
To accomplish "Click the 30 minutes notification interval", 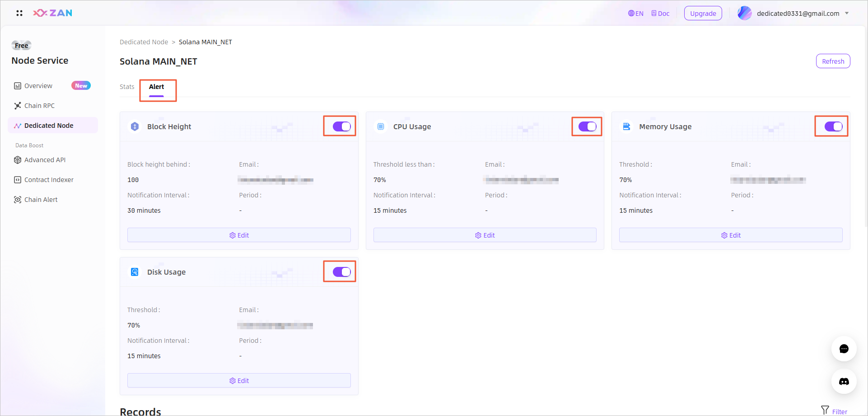I will 144,210.
